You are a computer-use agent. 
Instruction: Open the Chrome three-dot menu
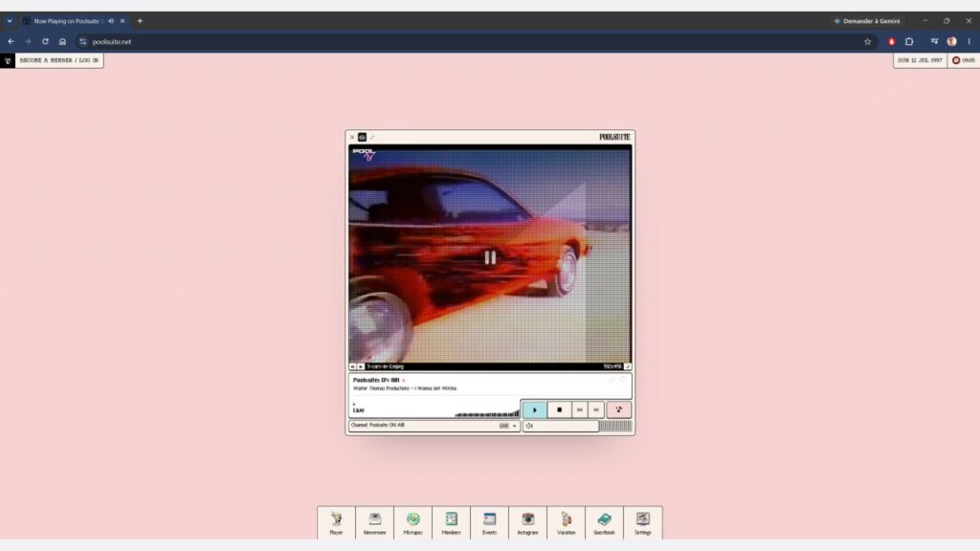[x=969, y=42]
